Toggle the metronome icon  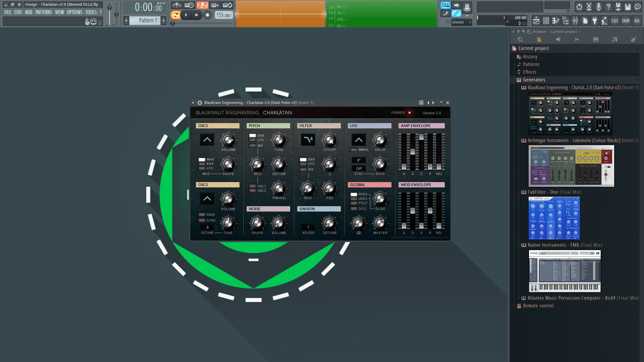(177, 5)
